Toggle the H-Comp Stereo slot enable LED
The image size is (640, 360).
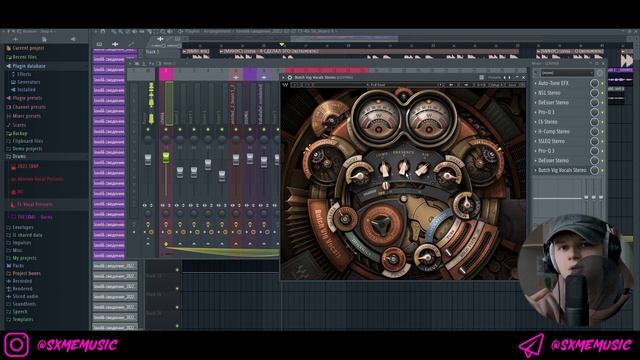point(602,132)
